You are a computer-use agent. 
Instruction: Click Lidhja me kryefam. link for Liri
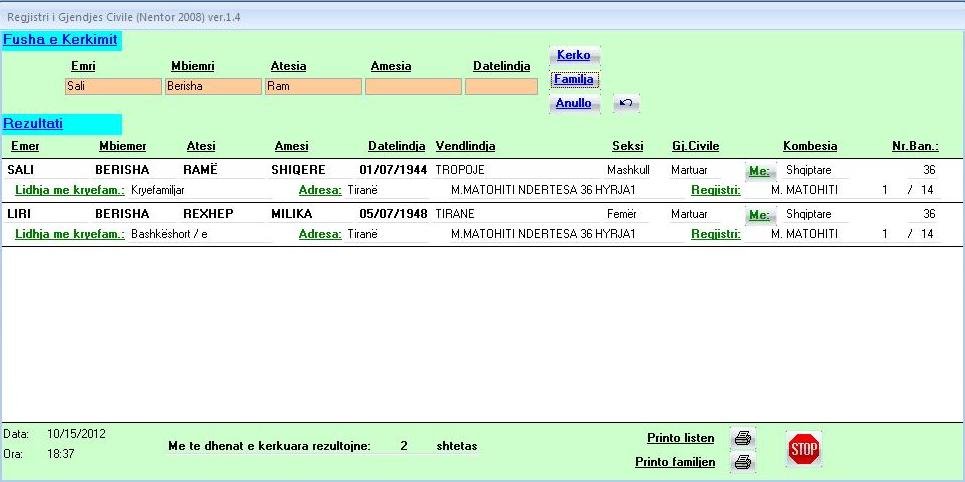click(70, 234)
